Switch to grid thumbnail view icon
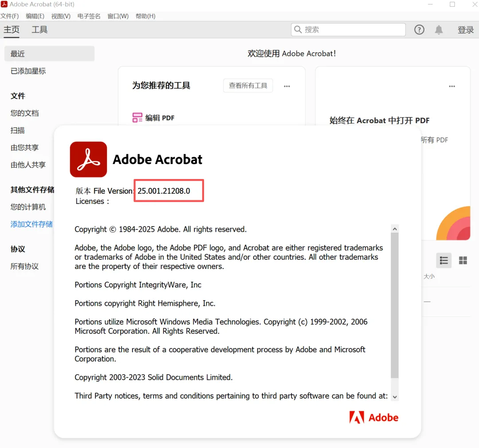 click(x=463, y=260)
